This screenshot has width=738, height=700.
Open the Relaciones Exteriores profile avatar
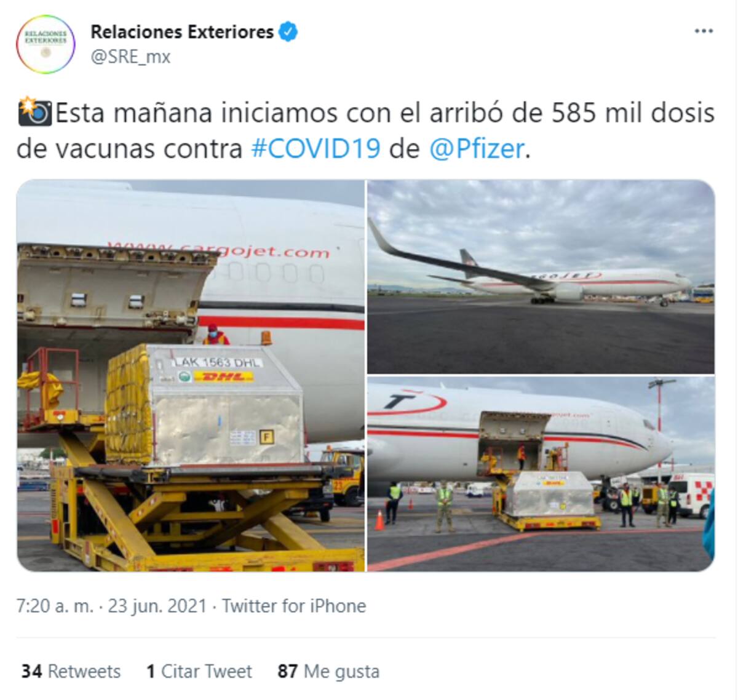(45, 44)
